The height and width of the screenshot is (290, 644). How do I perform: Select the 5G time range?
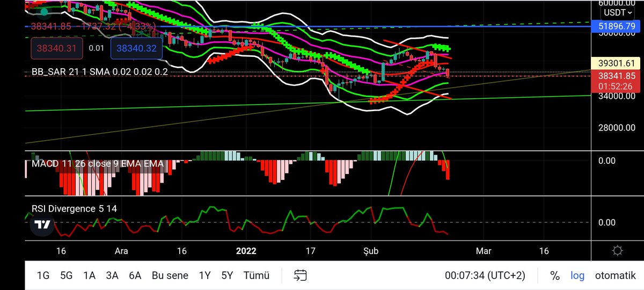point(66,275)
